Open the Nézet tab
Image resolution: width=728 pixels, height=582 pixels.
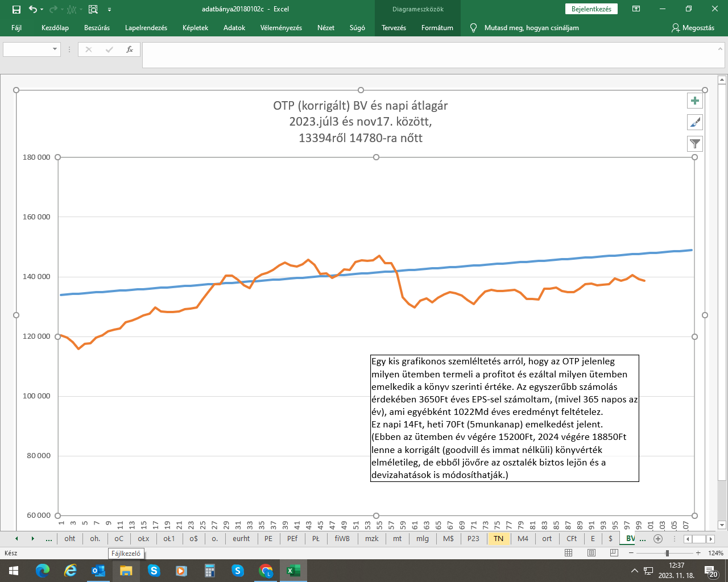click(326, 28)
